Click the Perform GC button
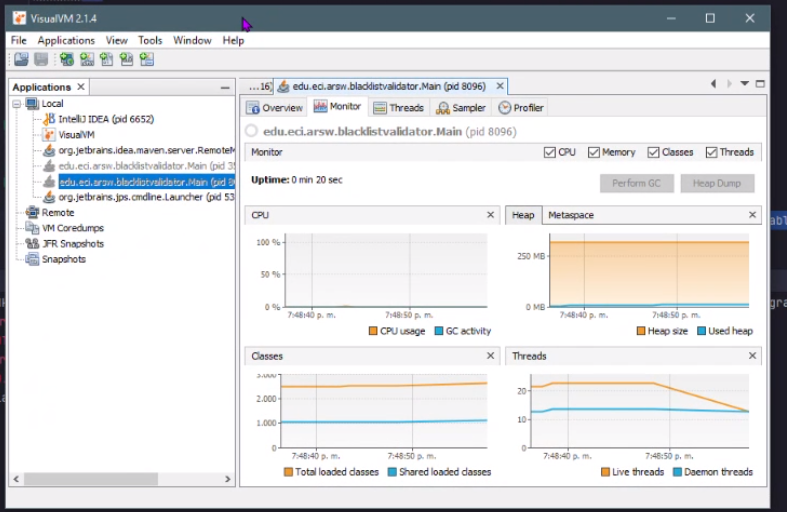This screenshot has width=787, height=512. point(636,183)
